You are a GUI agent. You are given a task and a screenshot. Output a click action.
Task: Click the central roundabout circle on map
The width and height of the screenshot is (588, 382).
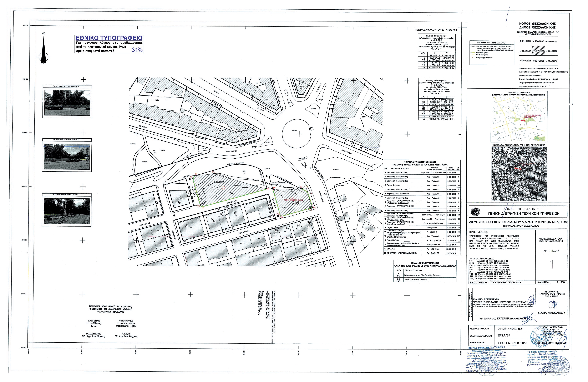coord(296,134)
